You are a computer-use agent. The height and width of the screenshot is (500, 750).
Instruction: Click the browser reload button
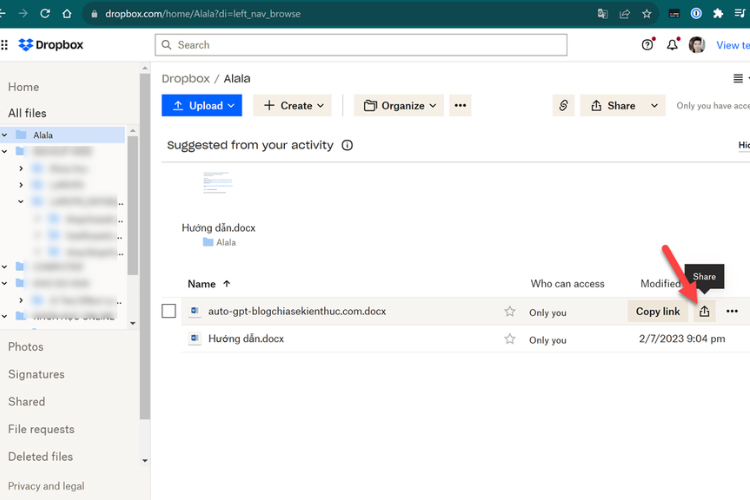45,13
